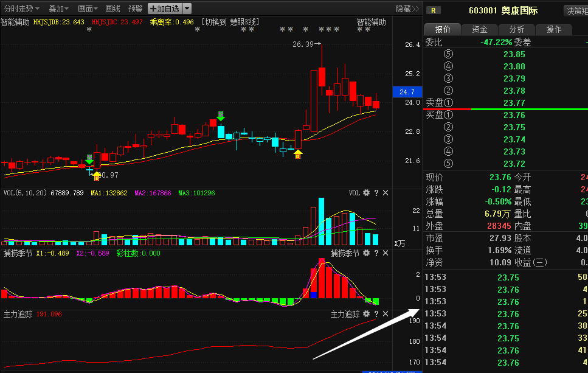The width and height of the screenshot is (588, 373).
Task: Expand the 叠加 overlay dropdown
Action: 60,9
